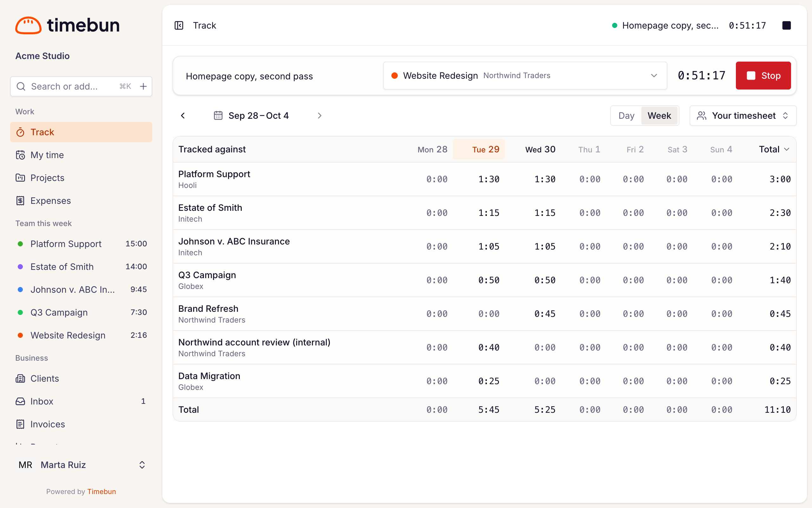Go to the next week arrow
812x508 pixels.
(319, 116)
